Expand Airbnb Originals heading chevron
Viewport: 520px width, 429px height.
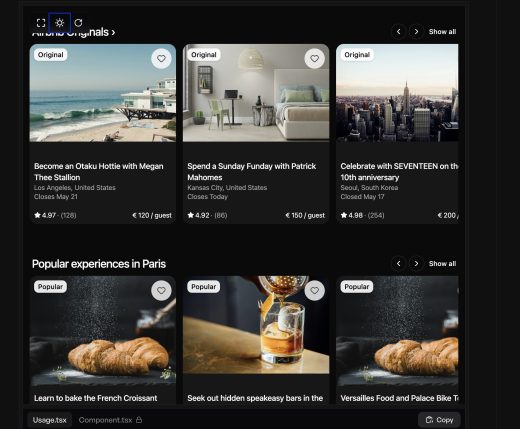coord(113,32)
